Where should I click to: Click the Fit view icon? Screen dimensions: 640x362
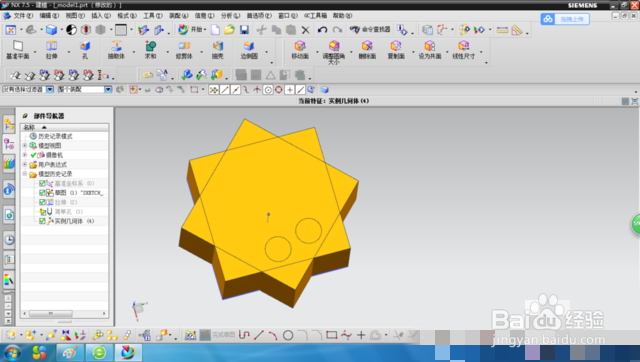(x=11, y=30)
